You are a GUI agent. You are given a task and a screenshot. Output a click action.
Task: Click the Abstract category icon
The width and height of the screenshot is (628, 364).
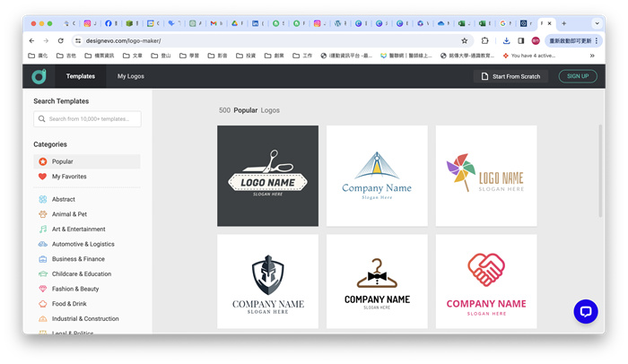click(x=42, y=199)
